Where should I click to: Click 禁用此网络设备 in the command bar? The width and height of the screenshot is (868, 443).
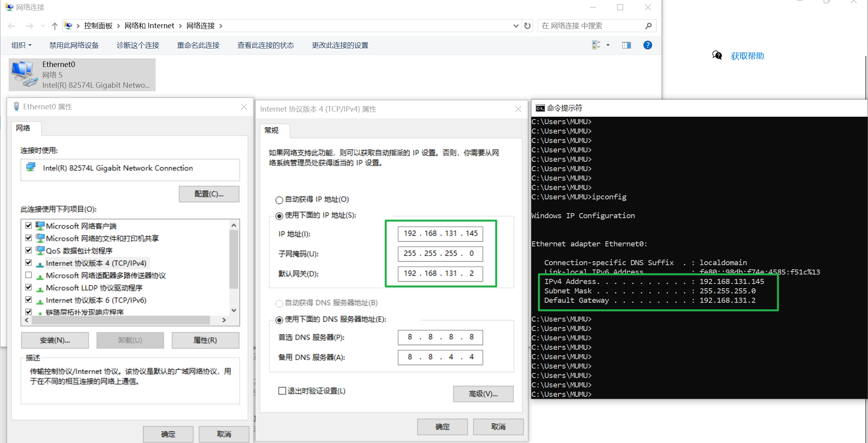coord(74,45)
